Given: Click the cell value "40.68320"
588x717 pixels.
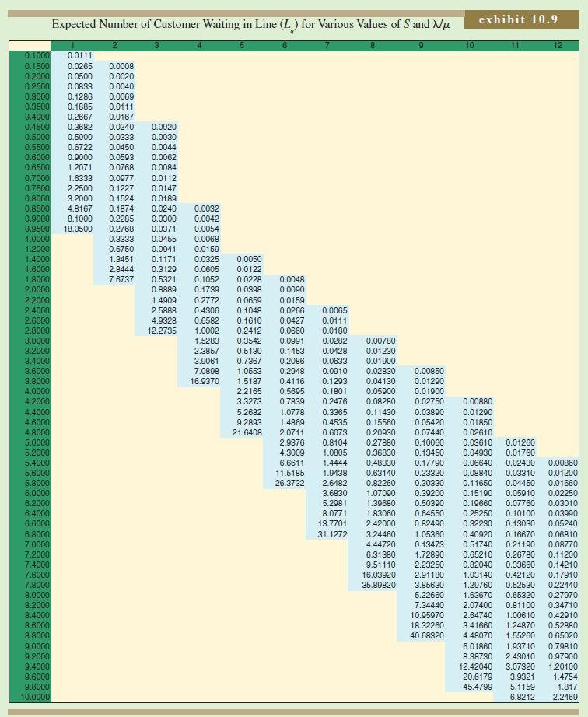Looking at the screenshot, I should click(427, 635).
